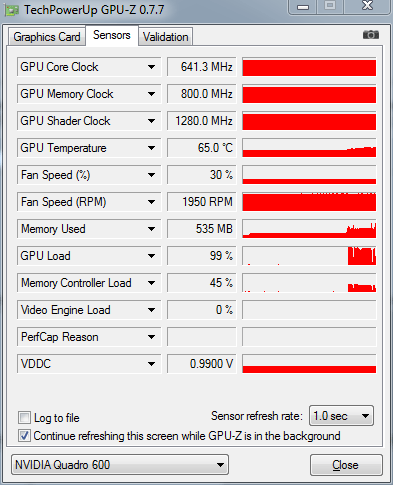
Task: Select the Sensors tab
Action: click(x=112, y=35)
